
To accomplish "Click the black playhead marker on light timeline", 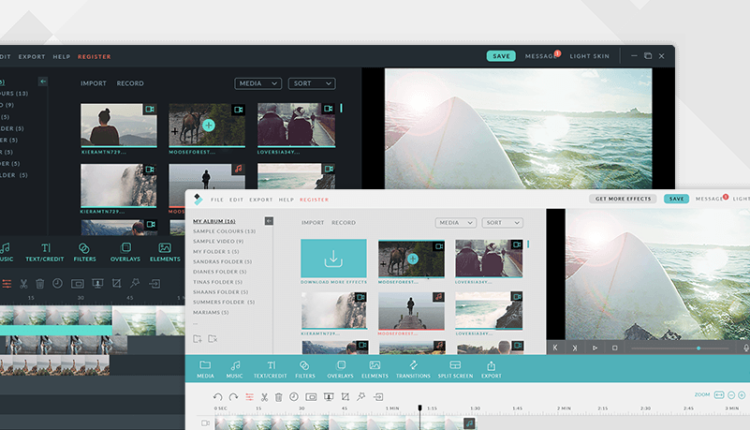I will click(x=420, y=408).
